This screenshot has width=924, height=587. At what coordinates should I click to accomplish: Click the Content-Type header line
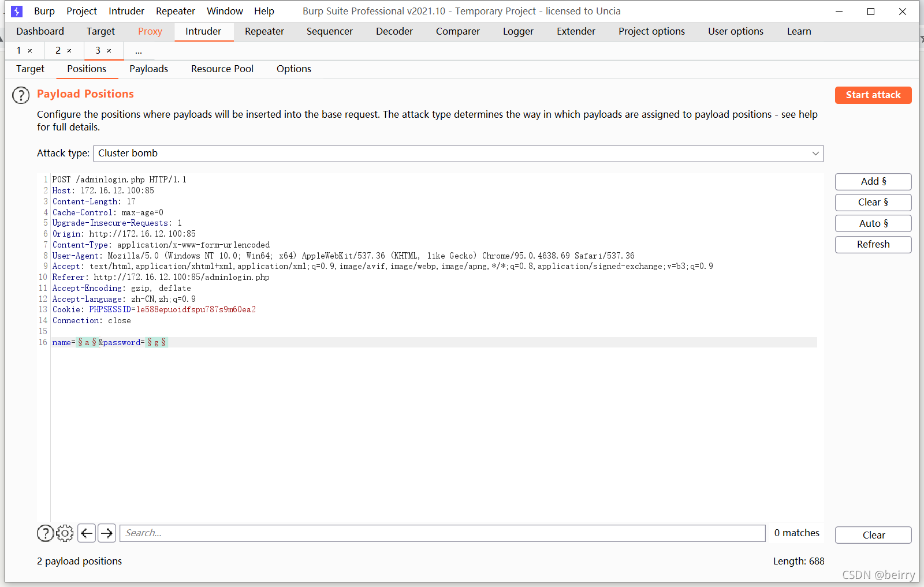(161, 245)
